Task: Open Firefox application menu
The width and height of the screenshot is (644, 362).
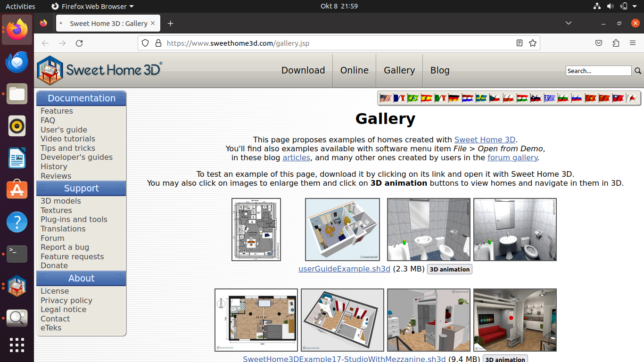Action: point(633,43)
